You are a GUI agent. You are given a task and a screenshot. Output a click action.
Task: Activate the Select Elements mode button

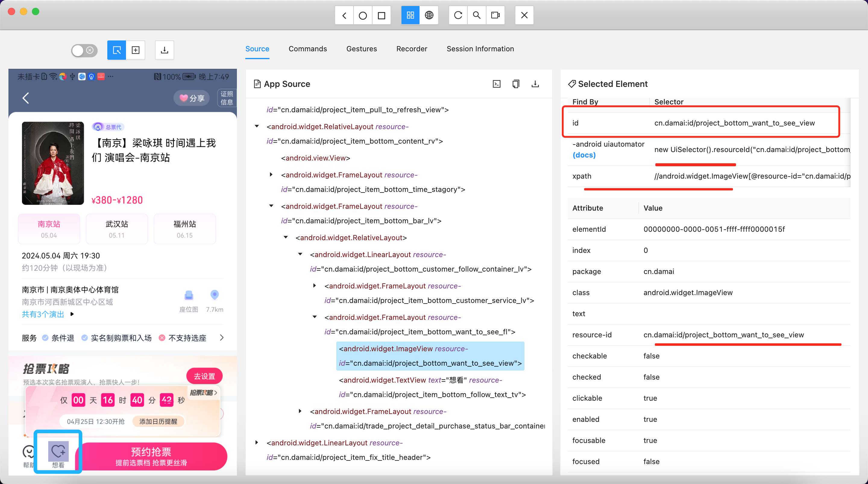tap(117, 50)
